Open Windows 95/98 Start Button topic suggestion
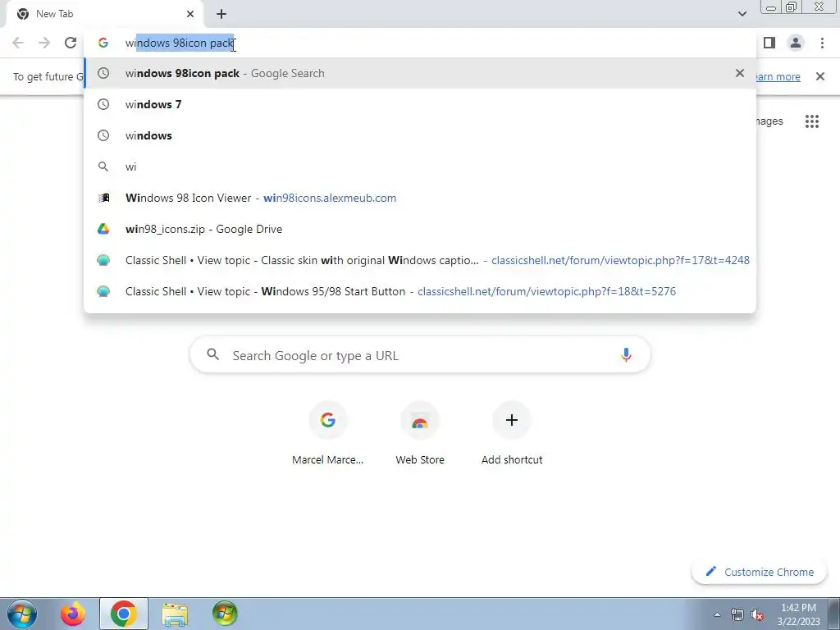Viewport: 840px width, 630px height. 421,291
